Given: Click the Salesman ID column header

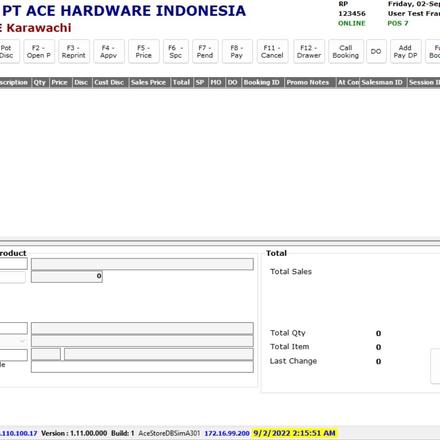Looking at the screenshot, I should pos(383,82).
